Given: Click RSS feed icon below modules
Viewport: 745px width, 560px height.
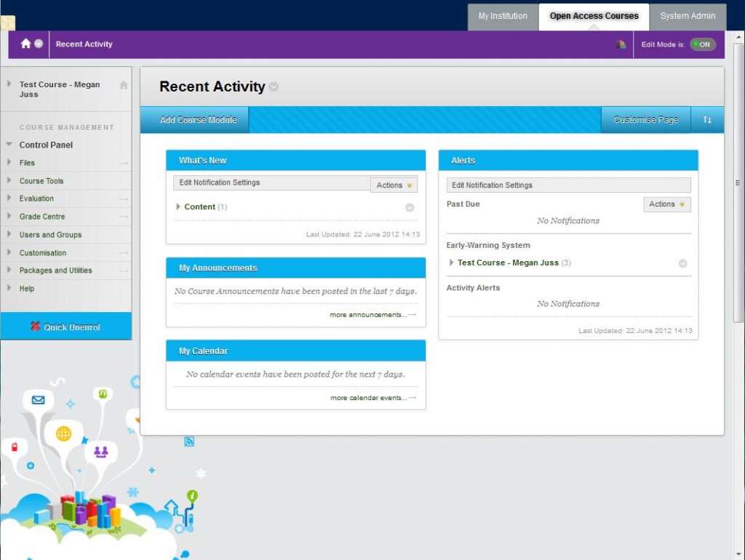Looking at the screenshot, I should pyautogui.click(x=189, y=441).
